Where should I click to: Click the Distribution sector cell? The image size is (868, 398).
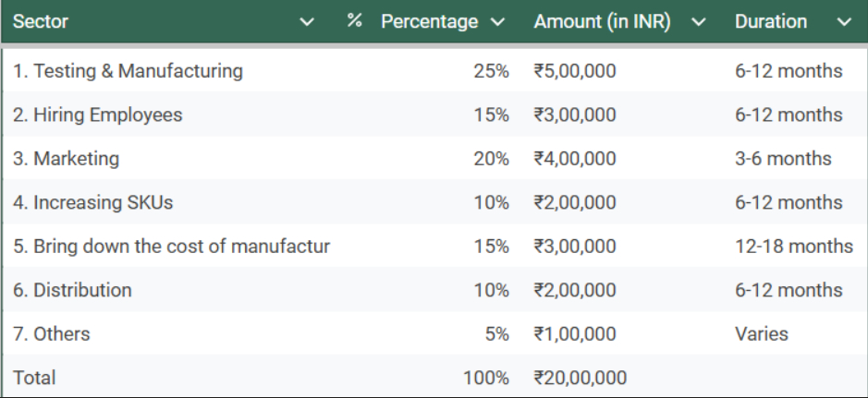coord(72,290)
